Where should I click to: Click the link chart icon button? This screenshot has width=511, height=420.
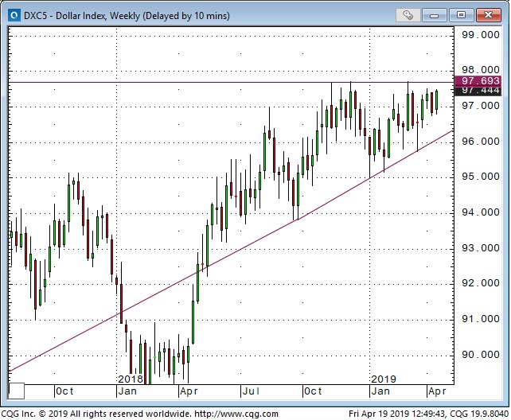coord(408,15)
